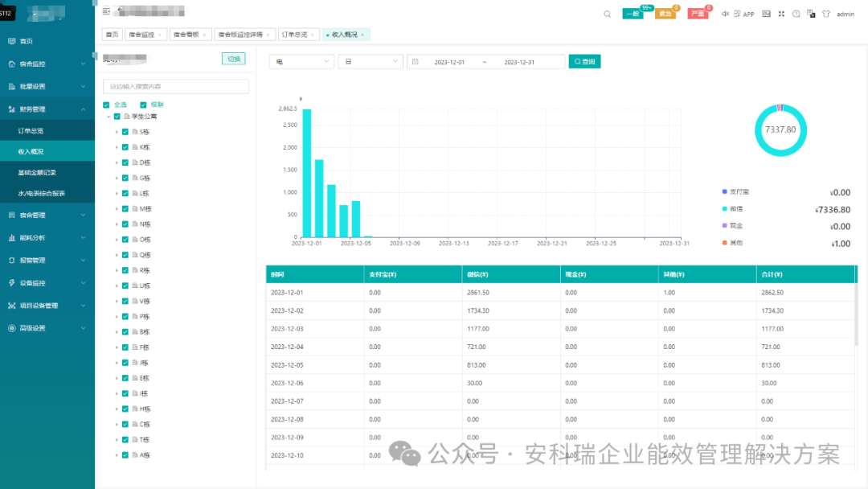Open 订单总览 in the sidebar
The image size is (868, 489).
47,131
